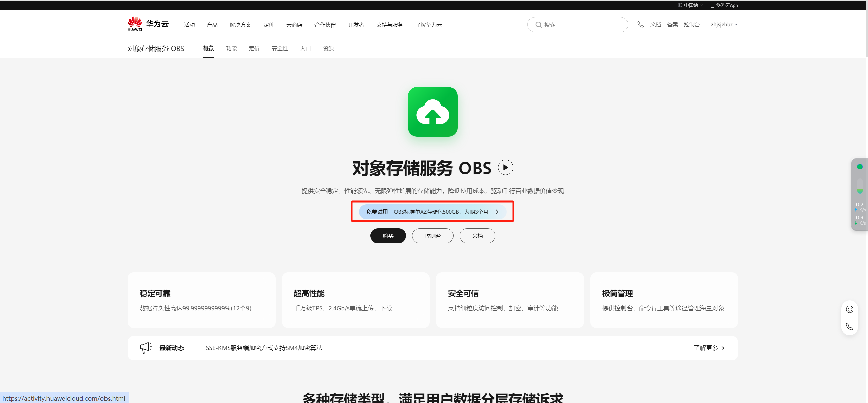Click into the 搜索 search field
Image resolution: width=868 pixels, height=403 pixels.
click(x=583, y=25)
